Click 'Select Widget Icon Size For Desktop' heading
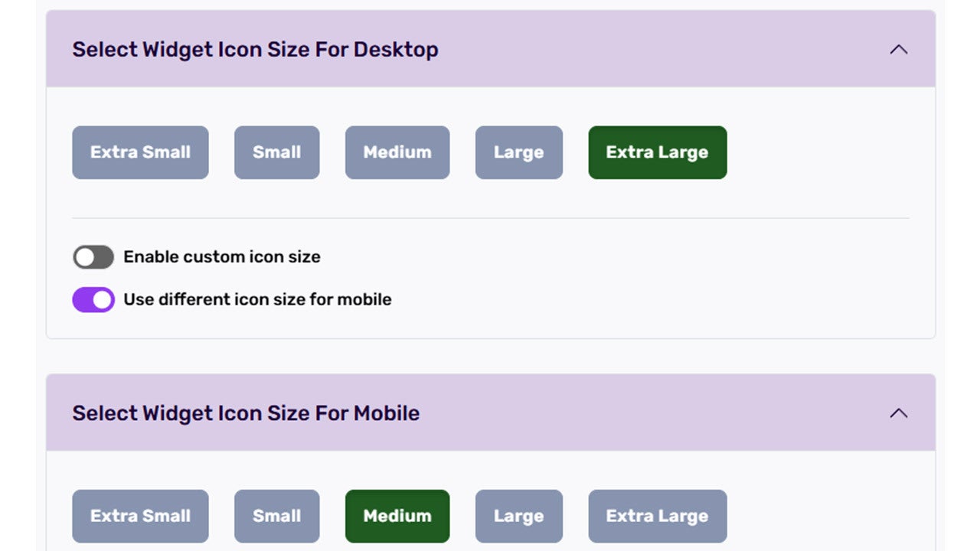 tap(255, 50)
